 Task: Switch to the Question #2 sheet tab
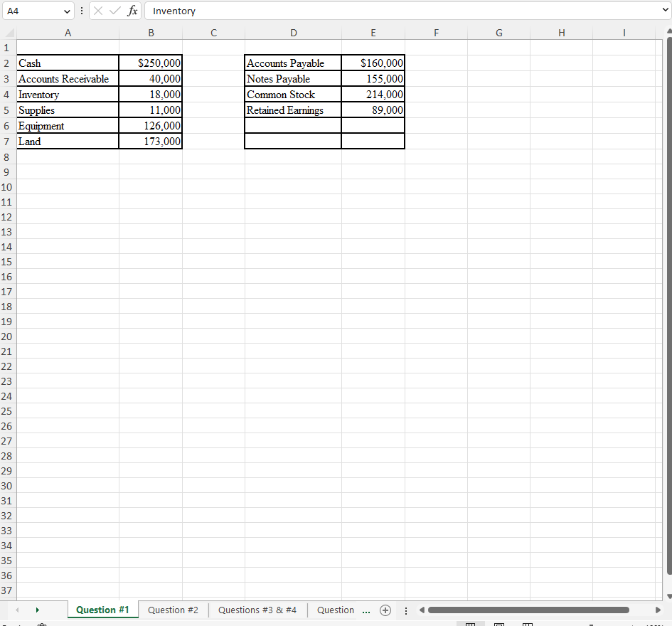[x=173, y=610]
